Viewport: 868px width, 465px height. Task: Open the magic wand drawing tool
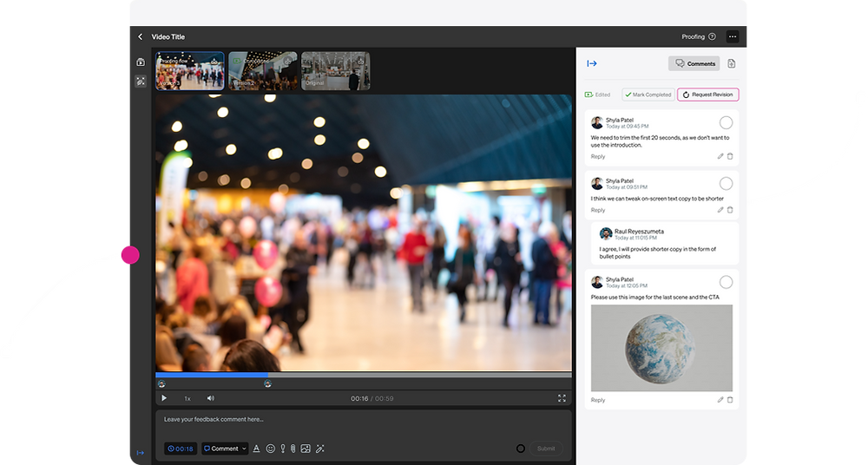coord(320,449)
